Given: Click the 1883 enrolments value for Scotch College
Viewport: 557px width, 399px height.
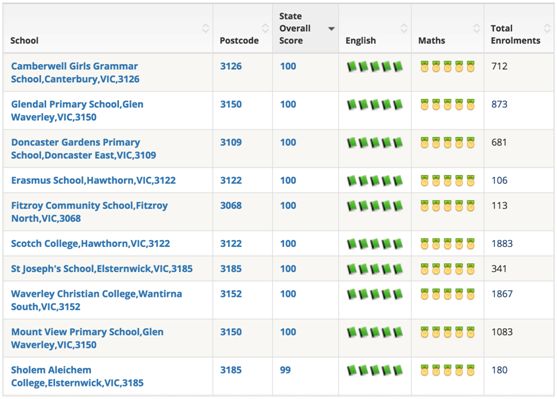Looking at the screenshot, I should tap(502, 244).
